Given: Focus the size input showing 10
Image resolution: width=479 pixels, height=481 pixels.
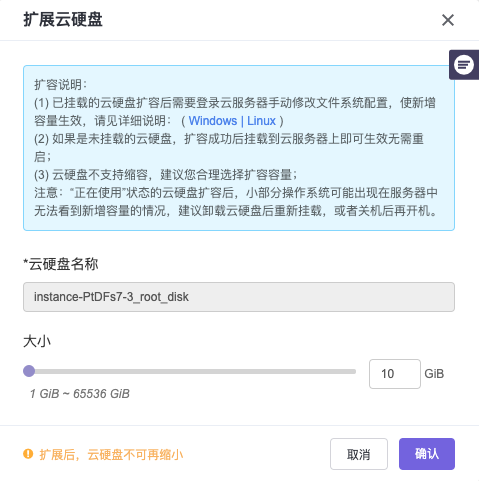Looking at the screenshot, I should (395, 374).
